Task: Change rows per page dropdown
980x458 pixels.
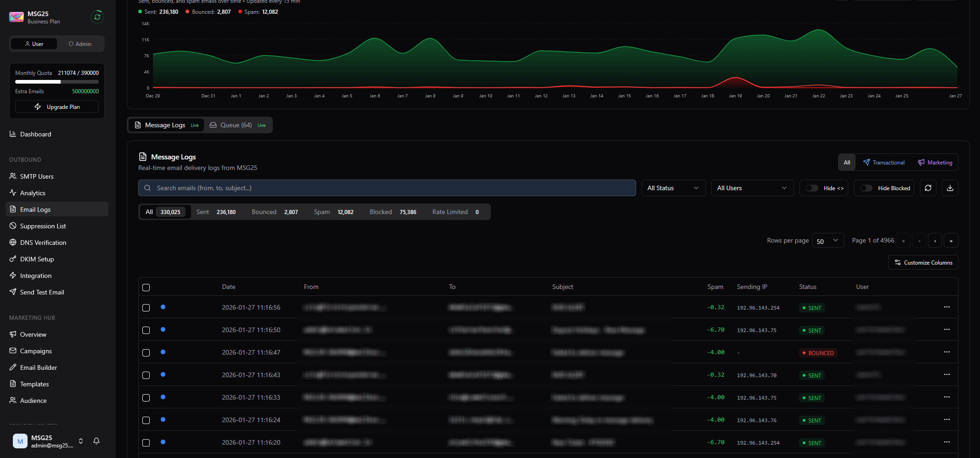Action: (x=828, y=241)
